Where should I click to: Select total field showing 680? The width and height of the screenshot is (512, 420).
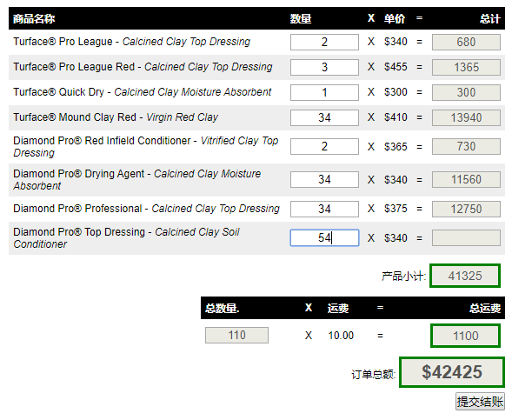click(466, 42)
